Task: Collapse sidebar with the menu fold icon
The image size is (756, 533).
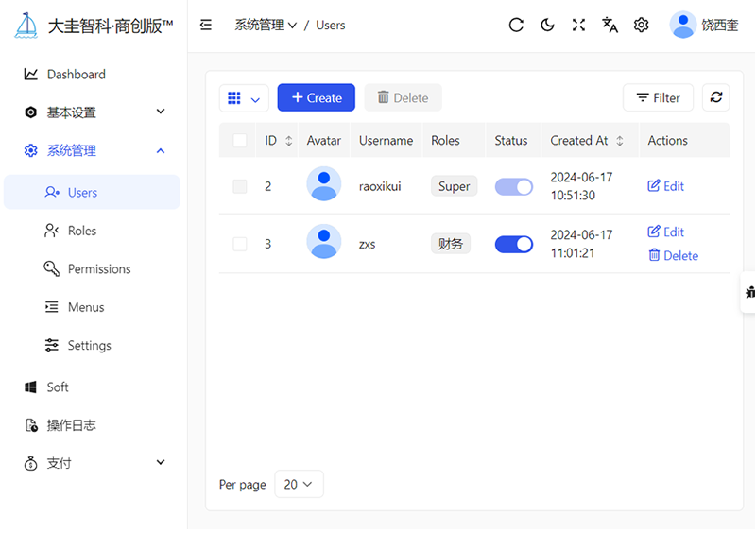Action: [x=206, y=26]
